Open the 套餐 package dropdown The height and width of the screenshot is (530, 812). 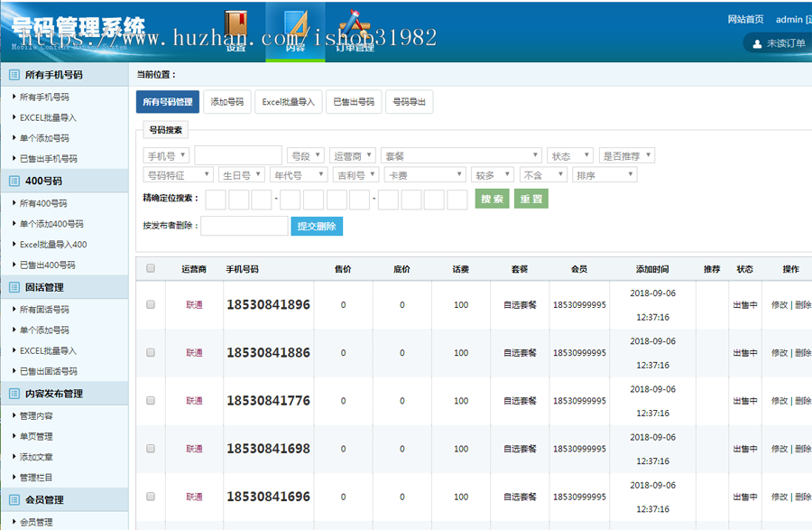[460, 154]
